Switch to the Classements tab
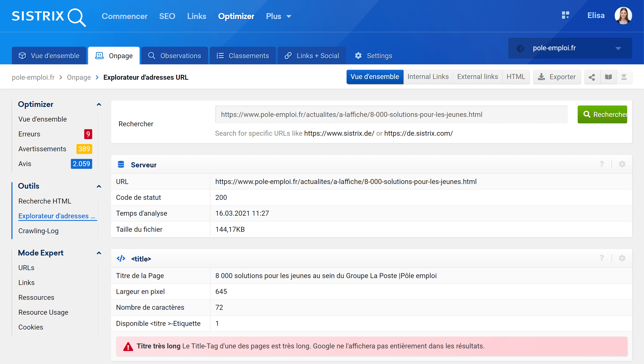The width and height of the screenshot is (644, 364). [x=243, y=55]
